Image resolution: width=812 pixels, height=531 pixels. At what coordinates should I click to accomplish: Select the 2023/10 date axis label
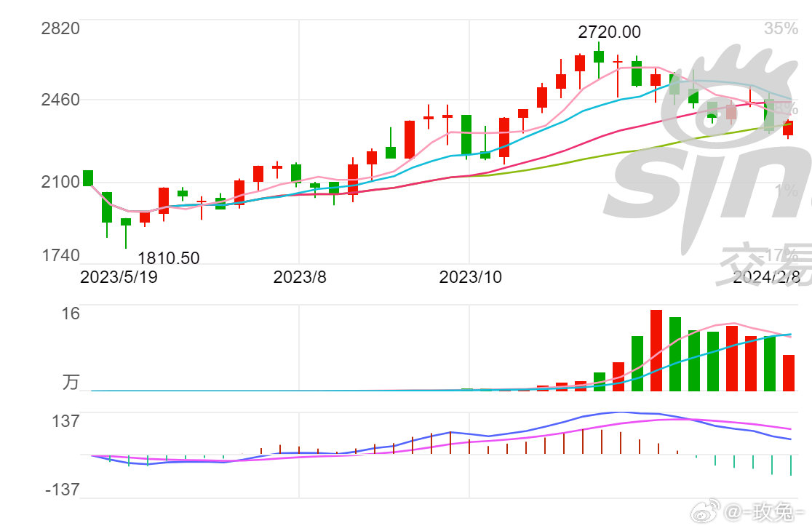[471, 277]
